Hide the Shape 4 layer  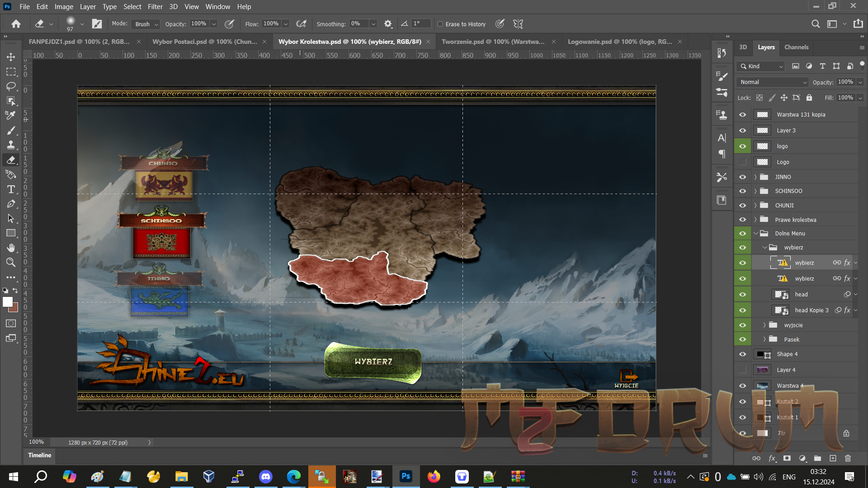[742, 354]
